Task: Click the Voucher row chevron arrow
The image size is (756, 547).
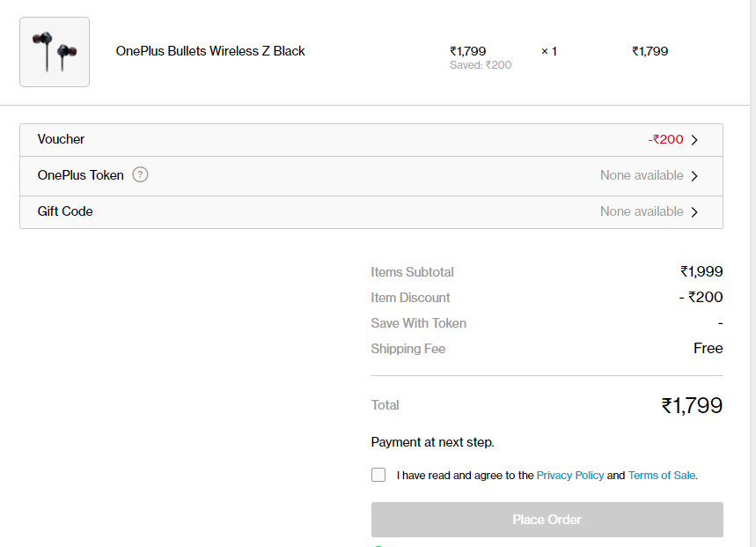Action: [694, 139]
